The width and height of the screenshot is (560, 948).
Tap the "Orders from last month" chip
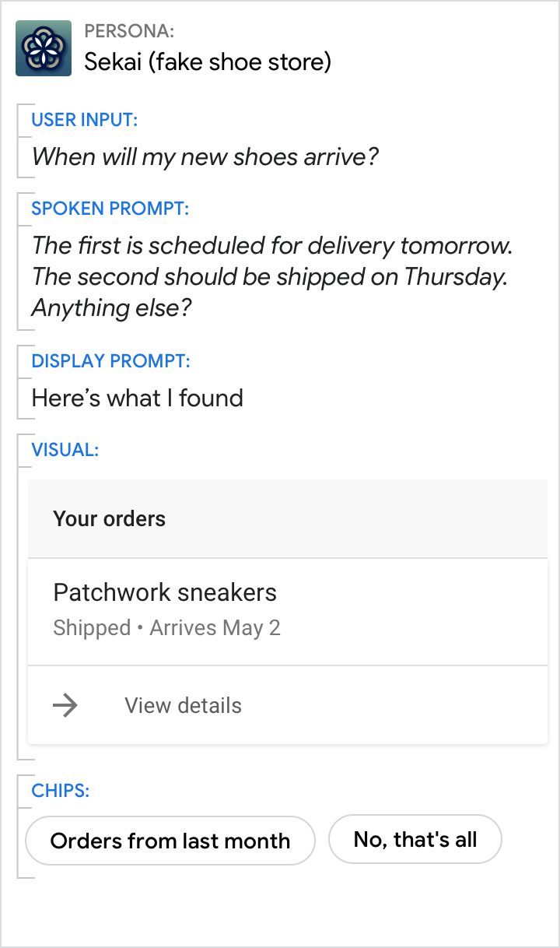click(170, 841)
